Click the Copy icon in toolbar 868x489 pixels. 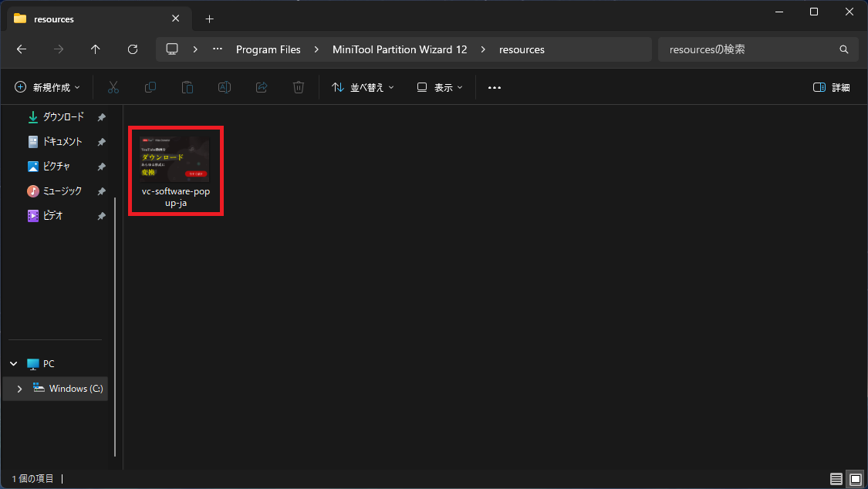click(x=150, y=88)
